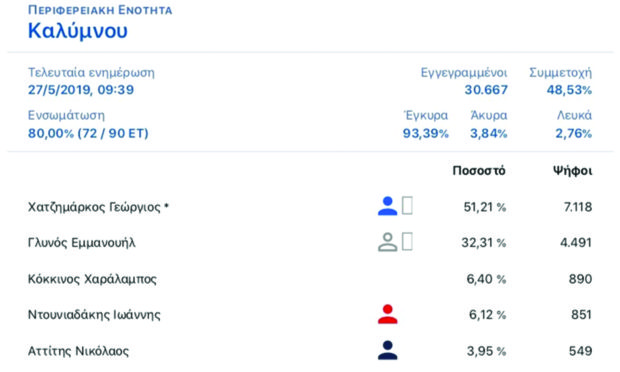Click the Περιφερειακή Ενότητα label
The image size is (620, 372).
point(100,10)
